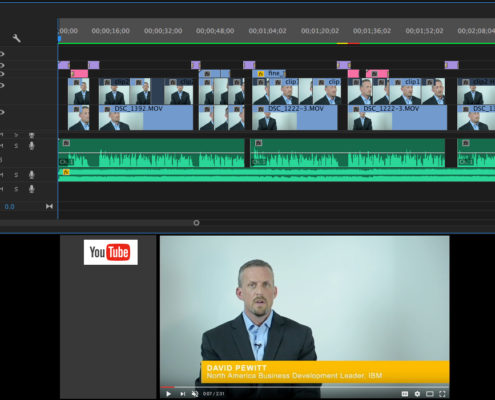The height and width of the screenshot is (400, 495).
Task: Click the YouTube logo
Action: pos(111,252)
